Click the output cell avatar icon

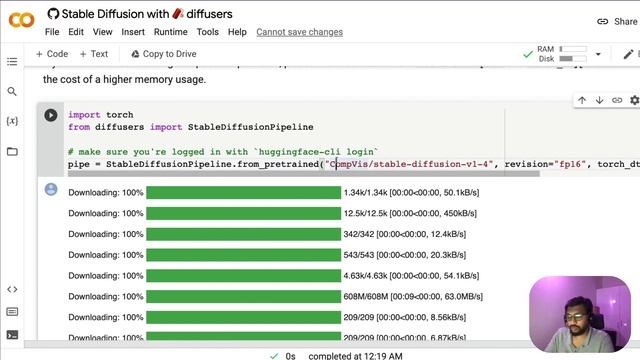click(51, 189)
